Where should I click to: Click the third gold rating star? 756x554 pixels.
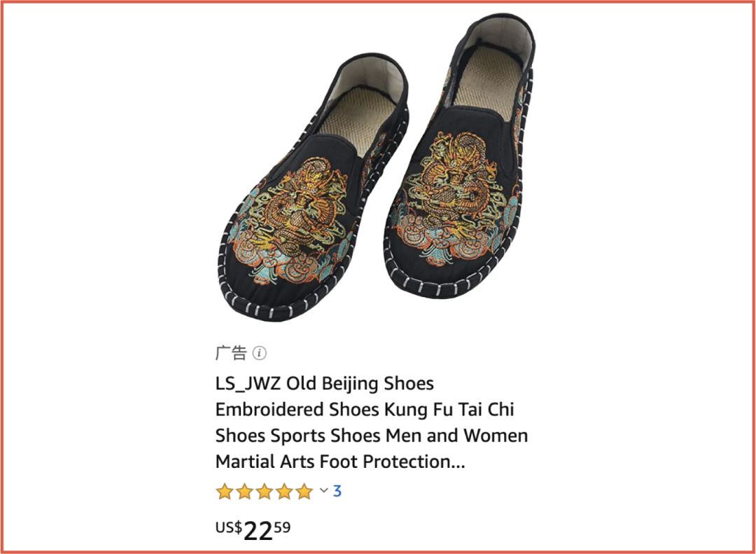coord(264,492)
